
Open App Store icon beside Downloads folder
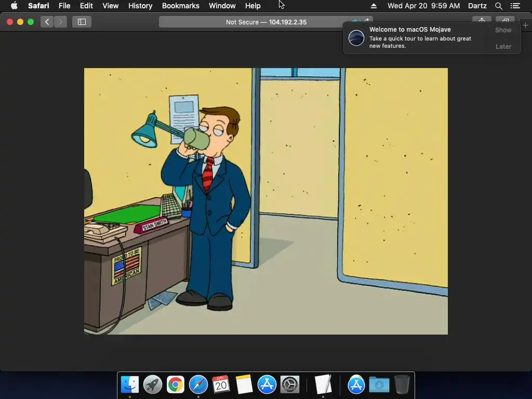click(356, 384)
